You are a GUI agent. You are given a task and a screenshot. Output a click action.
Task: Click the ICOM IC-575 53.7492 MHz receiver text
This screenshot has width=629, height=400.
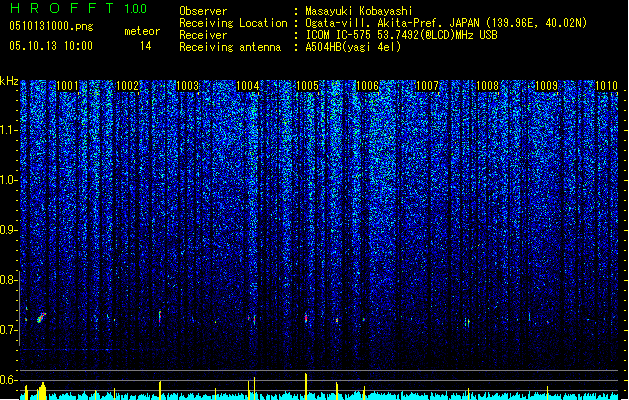[x=401, y=35]
